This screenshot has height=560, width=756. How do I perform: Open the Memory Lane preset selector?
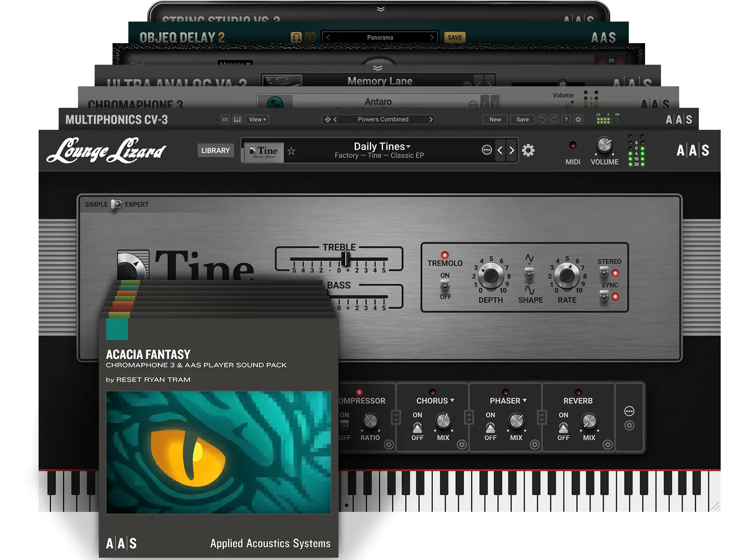pyautogui.click(x=380, y=81)
